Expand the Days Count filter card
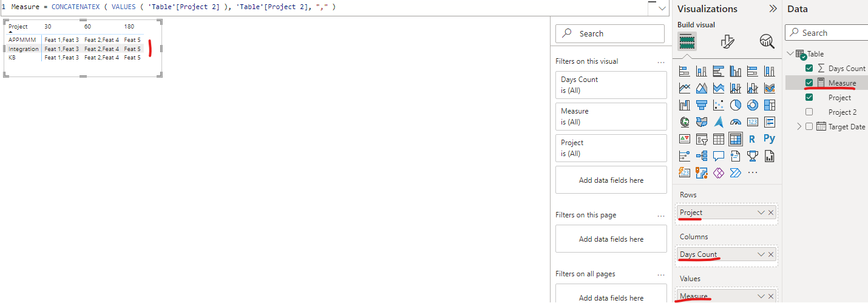Image resolution: width=868 pixels, height=303 pixels. click(x=611, y=85)
